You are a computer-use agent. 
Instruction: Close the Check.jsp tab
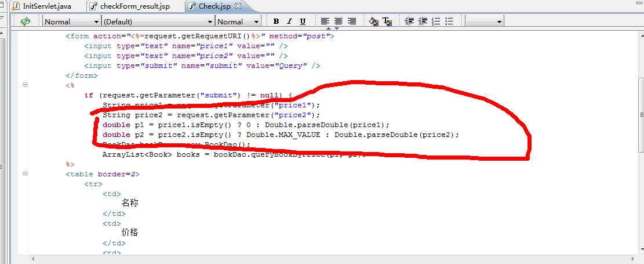pos(238,6)
